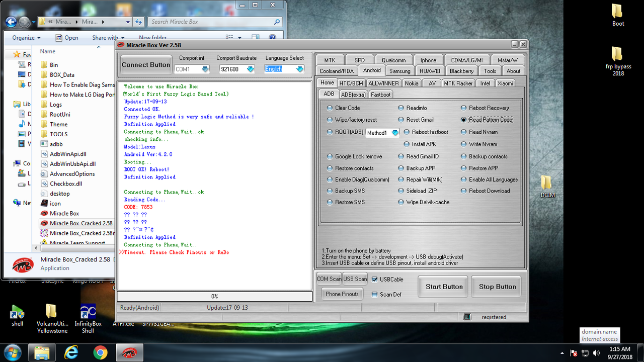
Task: Open the Boot folder on desktop
Action: coord(618,11)
